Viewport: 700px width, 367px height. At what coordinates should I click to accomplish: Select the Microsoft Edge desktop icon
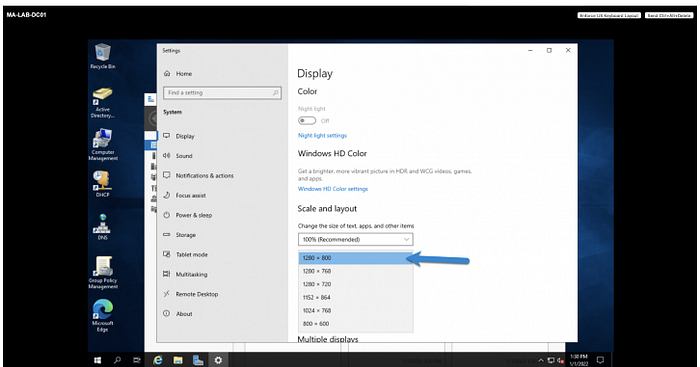coord(103,315)
